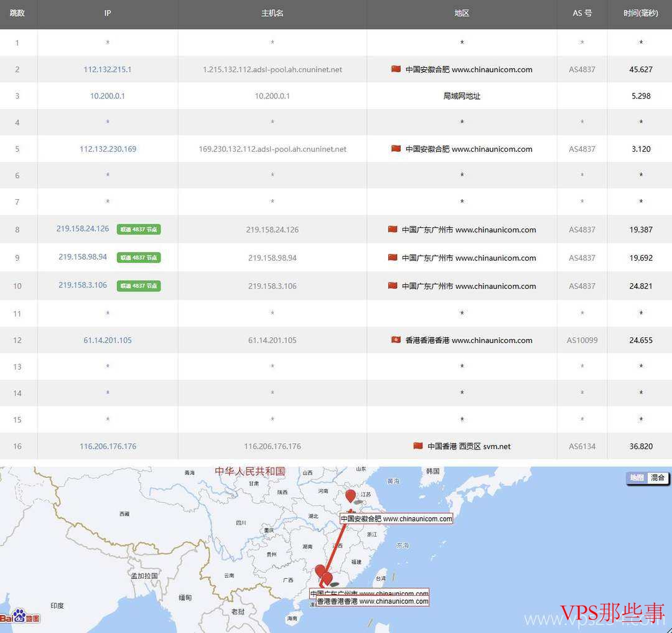Click the China flag next to hop 9 region

(x=393, y=258)
